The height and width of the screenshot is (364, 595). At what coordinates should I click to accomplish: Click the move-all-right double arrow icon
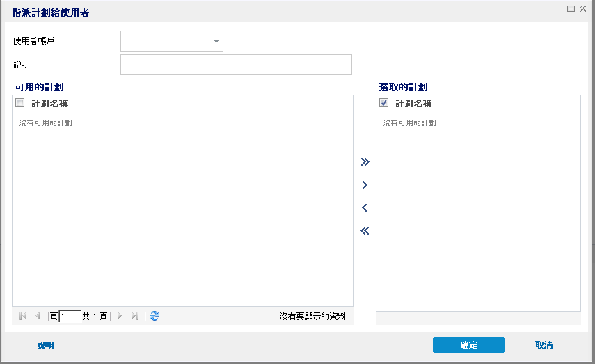[x=365, y=162]
